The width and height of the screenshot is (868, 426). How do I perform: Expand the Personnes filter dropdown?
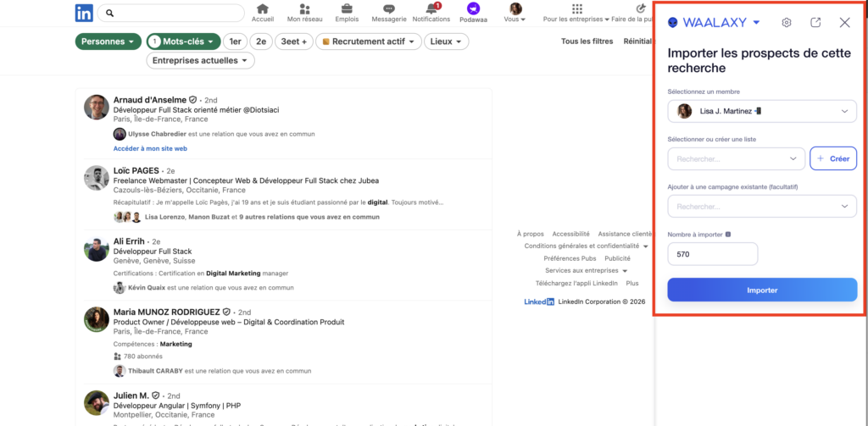pyautogui.click(x=108, y=41)
